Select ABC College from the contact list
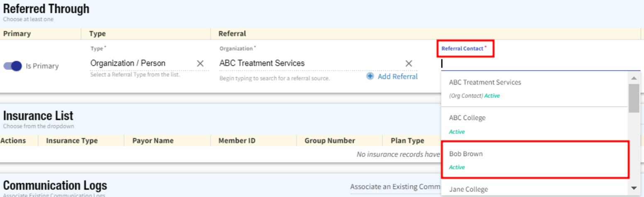This screenshot has height=197, width=644. click(534, 124)
